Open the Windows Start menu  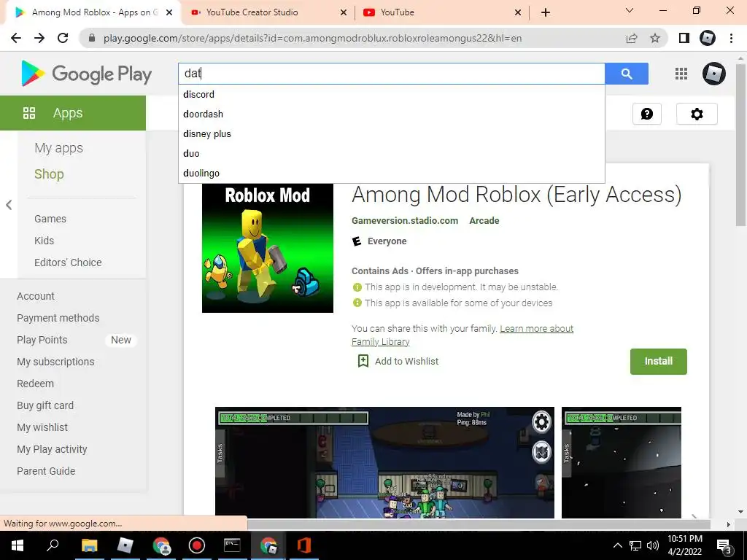(18, 545)
